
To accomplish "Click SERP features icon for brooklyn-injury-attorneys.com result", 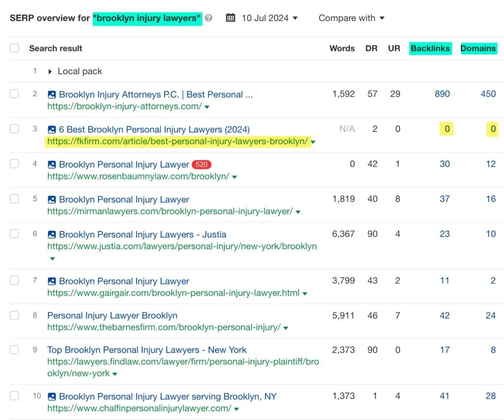I will point(52,94).
